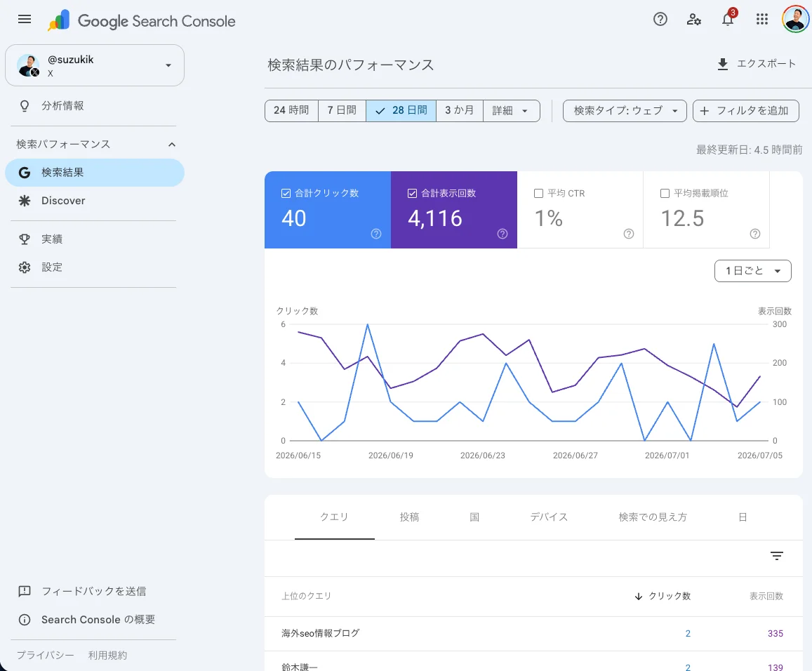The image size is (812, 671).
Task: Click the asterisk icon beside Discover
Action: (x=25, y=201)
